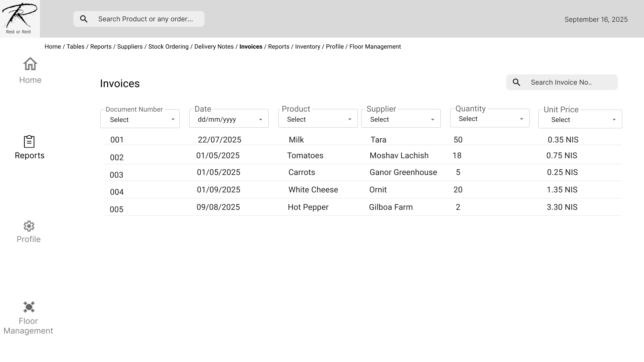Select Tables in the breadcrumb menu

click(75, 47)
